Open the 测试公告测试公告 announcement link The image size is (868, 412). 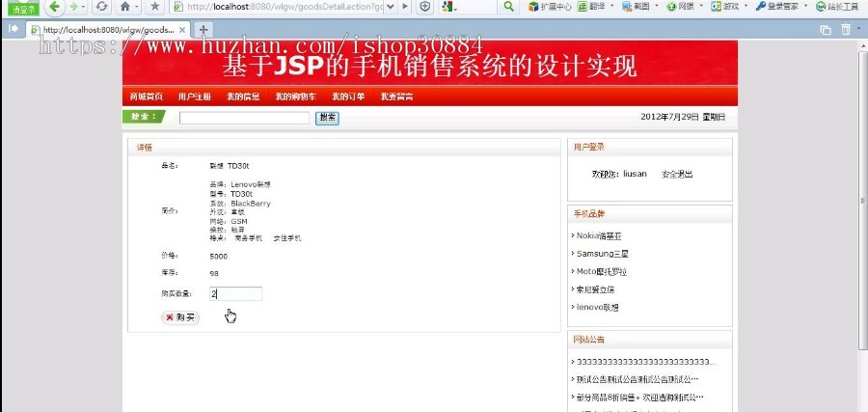(x=637, y=379)
